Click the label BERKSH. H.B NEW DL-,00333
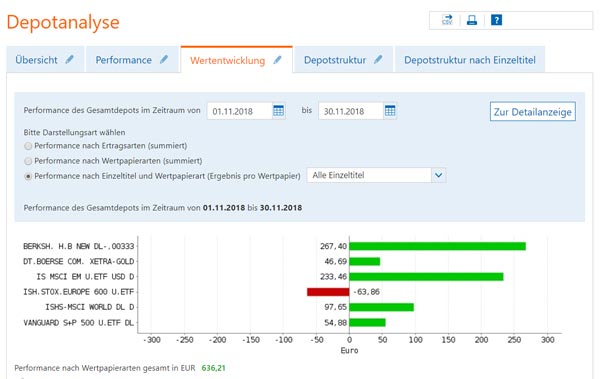 [x=79, y=246]
